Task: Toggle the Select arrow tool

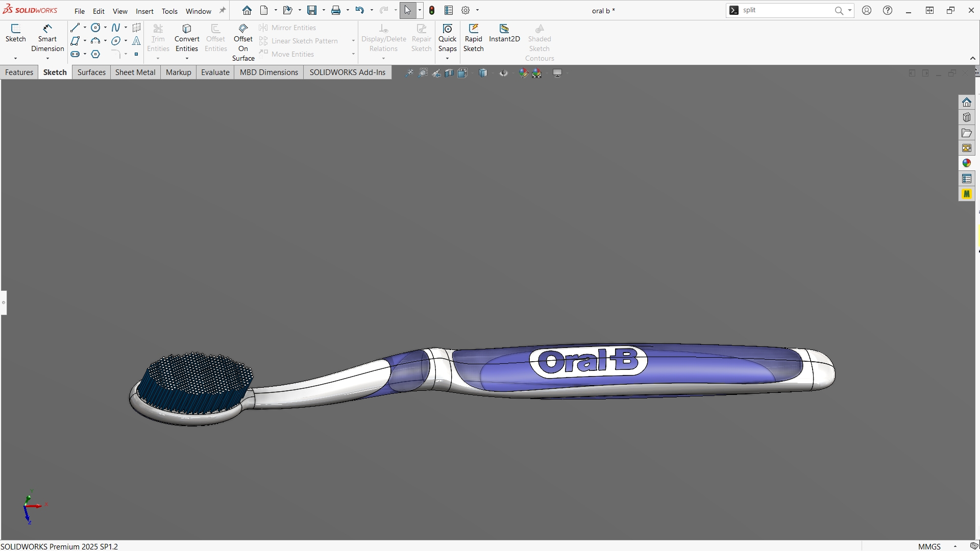Action: pyautogui.click(x=408, y=10)
